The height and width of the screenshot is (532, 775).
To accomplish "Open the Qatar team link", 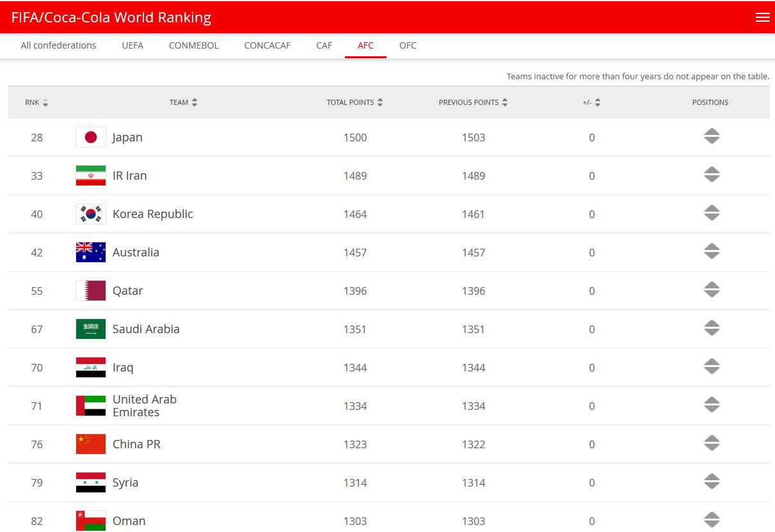I will click(128, 291).
